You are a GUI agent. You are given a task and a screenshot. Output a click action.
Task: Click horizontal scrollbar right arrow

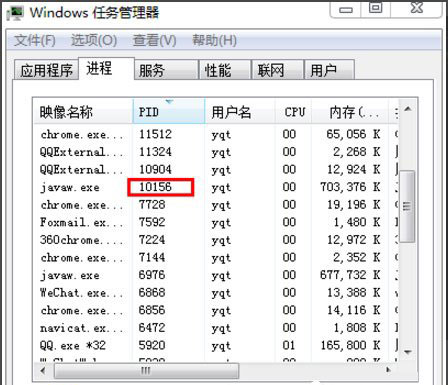(x=389, y=370)
